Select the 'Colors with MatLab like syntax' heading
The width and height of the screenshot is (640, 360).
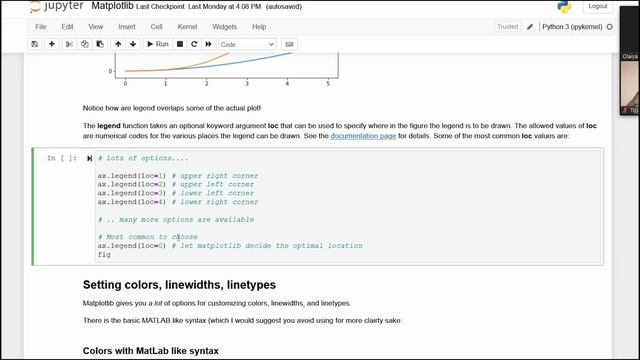(x=151, y=351)
